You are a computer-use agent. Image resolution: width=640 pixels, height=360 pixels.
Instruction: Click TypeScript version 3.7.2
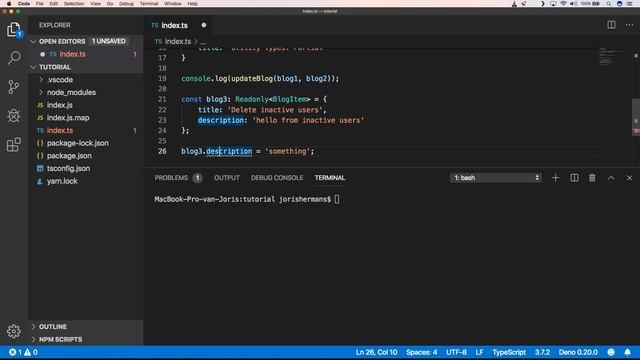pyautogui.click(x=542, y=352)
